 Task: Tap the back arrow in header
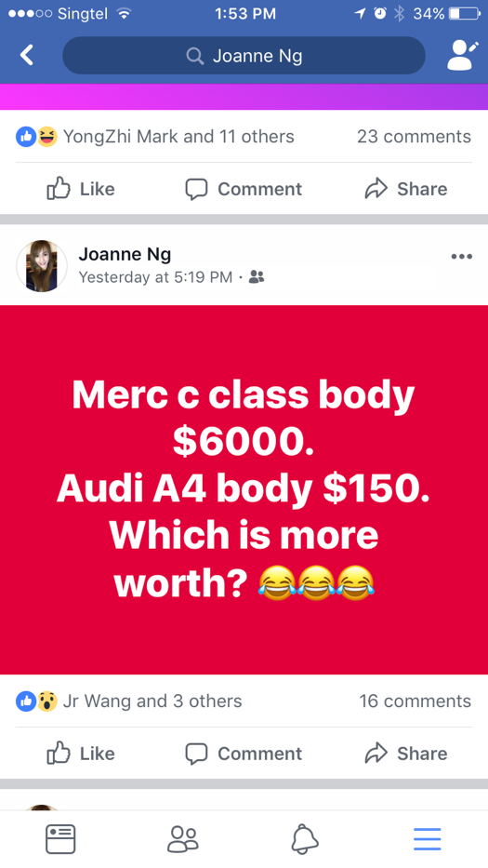pos(27,56)
